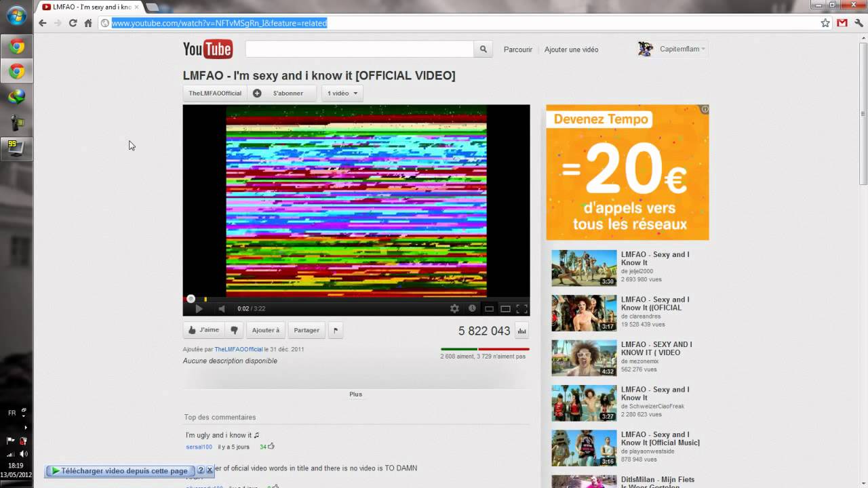The height and width of the screenshot is (488, 868).
Task: Click the FR language indicator
Action: click(12, 413)
